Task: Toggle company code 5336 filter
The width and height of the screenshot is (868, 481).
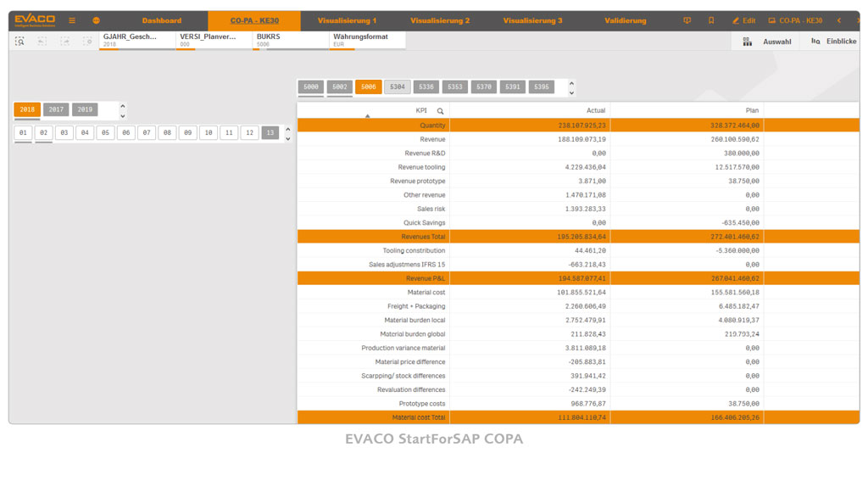Action: 426,87
